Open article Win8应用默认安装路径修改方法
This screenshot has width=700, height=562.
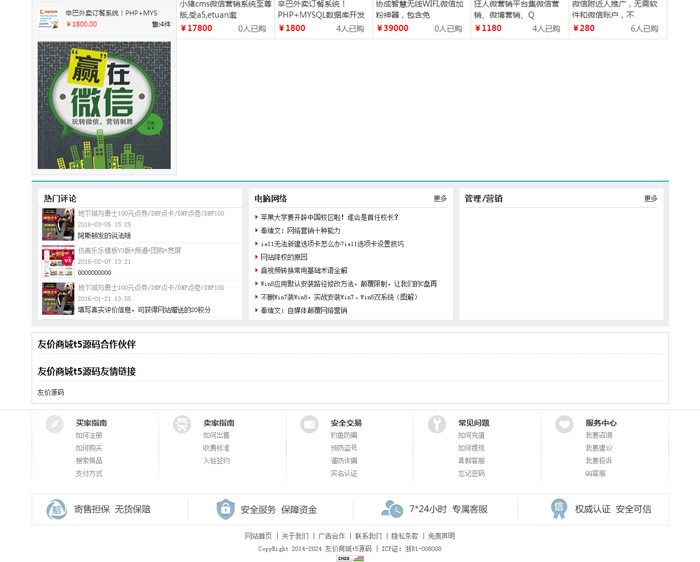(x=349, y=284)
